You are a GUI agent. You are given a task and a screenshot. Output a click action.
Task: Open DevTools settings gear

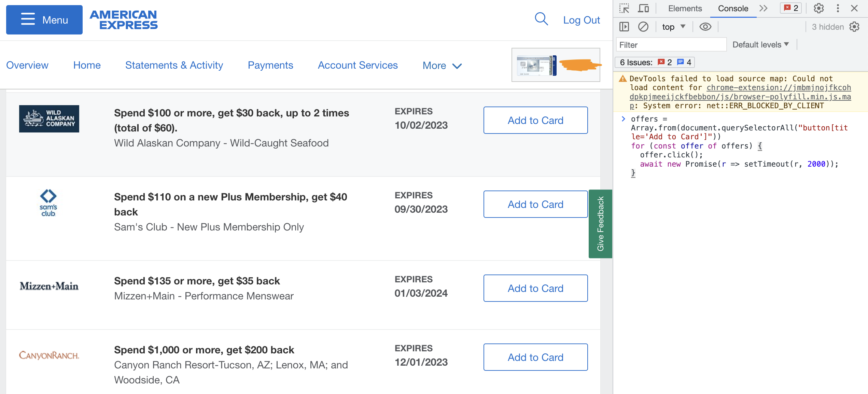click(818, 8)
